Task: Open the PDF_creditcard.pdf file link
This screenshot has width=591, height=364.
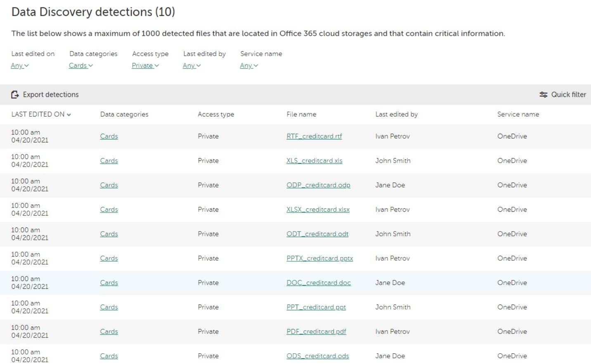Action: tap(316, 331)
